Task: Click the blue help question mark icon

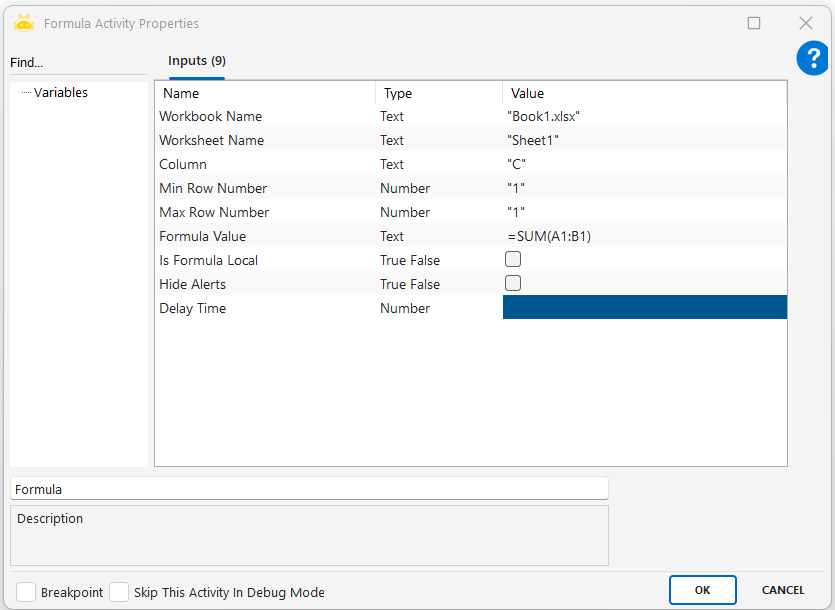Action: (x=812, y=58)
